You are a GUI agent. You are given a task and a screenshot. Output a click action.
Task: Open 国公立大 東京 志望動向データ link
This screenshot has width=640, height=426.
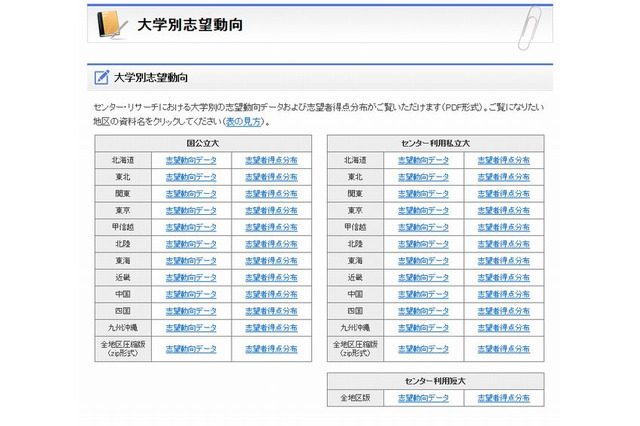tap(191, 211)
